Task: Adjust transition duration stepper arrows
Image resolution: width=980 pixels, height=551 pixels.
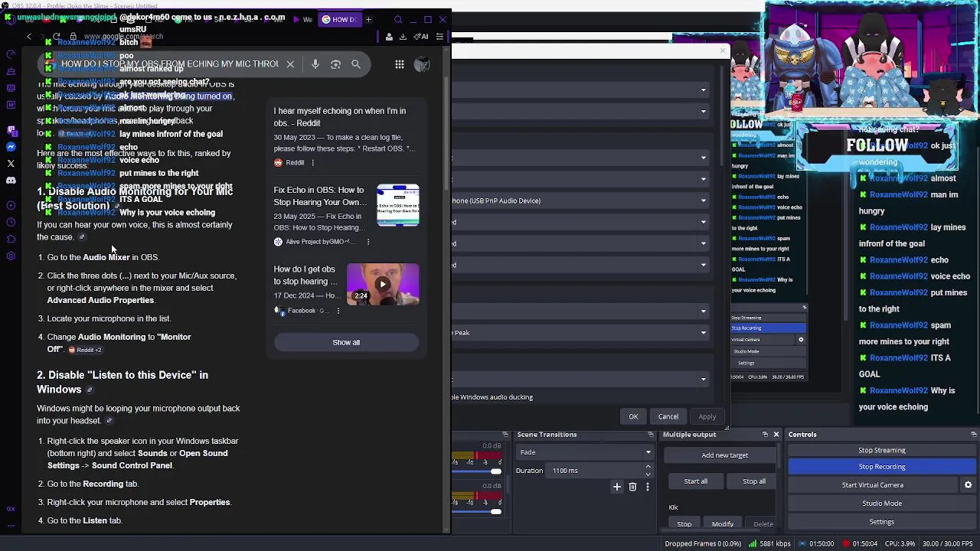Action: tap(648, 471)
